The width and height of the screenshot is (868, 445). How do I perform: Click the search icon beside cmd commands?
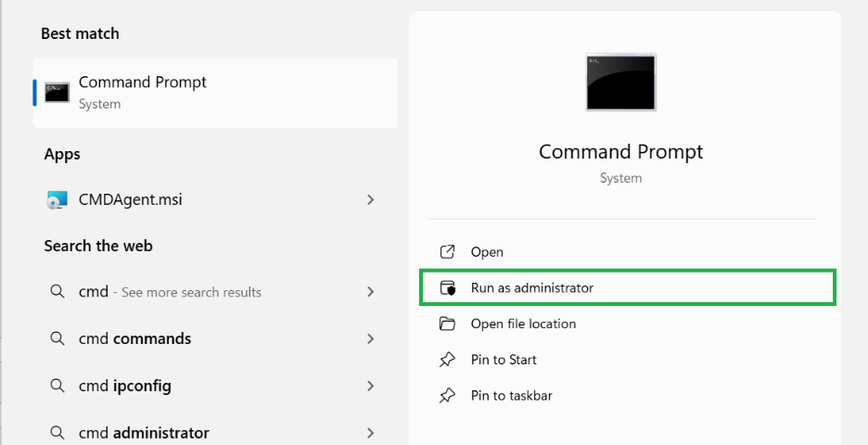coord(57,338)
